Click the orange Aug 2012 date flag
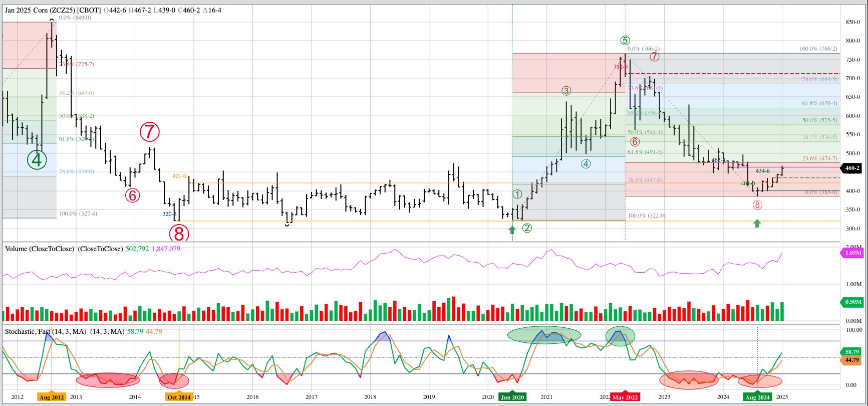This screenshot has height=406, width=868. pos(52,397)
